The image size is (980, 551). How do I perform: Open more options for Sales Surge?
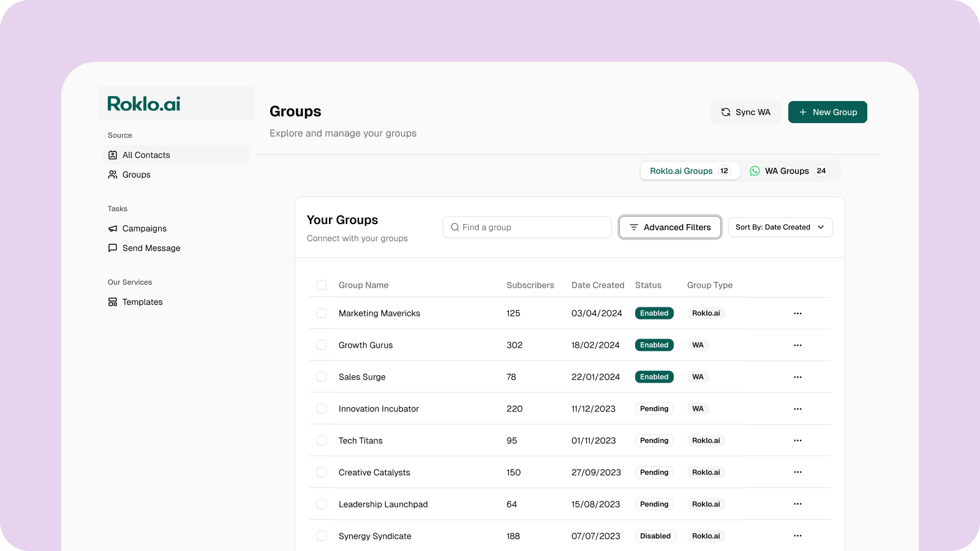[x=797, y=377]
